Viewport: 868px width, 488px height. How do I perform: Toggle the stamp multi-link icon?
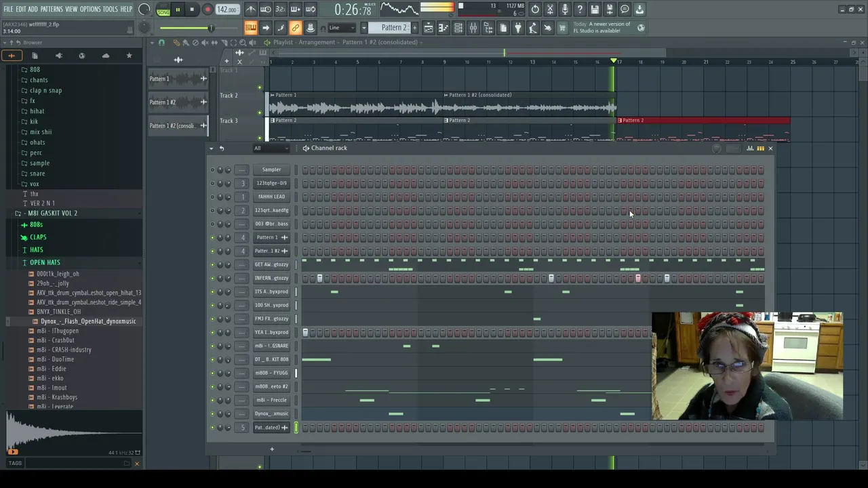(x=310, y=28)
